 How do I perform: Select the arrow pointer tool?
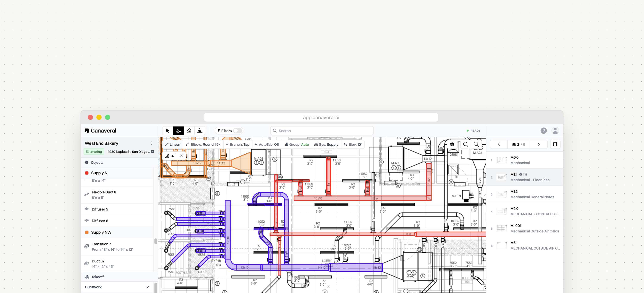[x=167, y=131]
